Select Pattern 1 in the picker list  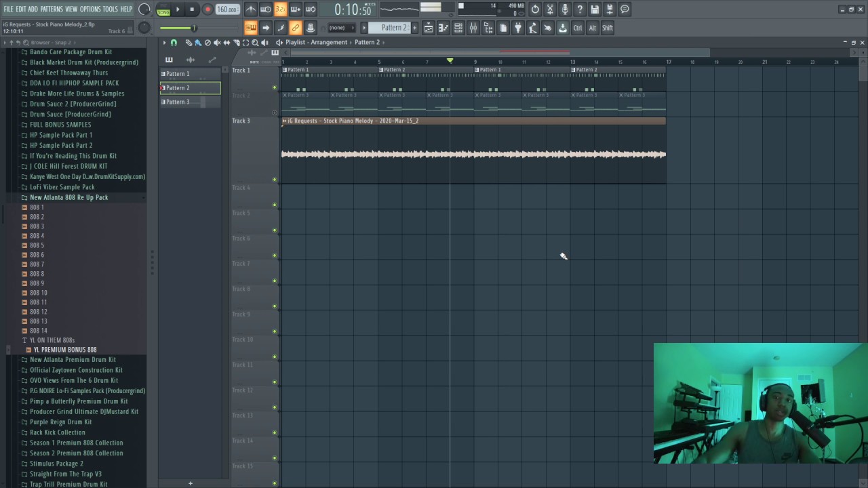pyautogui.click(x=190, y=73)
